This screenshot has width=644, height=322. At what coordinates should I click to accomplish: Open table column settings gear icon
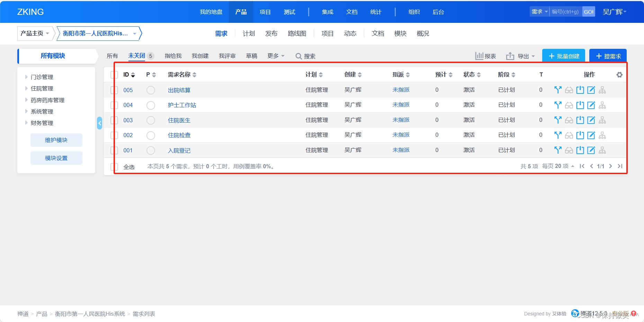[x=619, y=75]
